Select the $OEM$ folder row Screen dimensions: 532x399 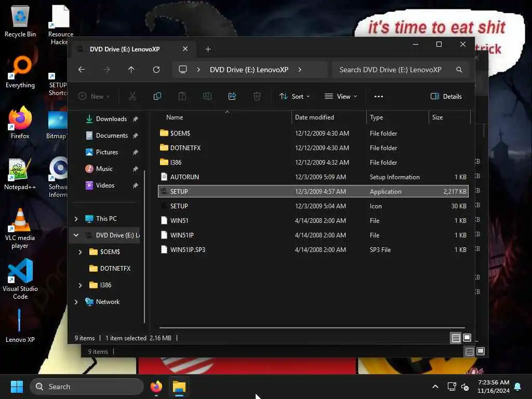[x=313, y=134]
